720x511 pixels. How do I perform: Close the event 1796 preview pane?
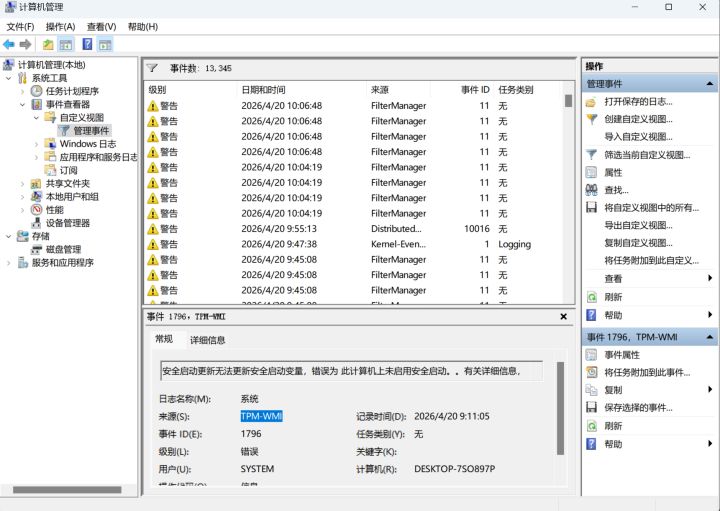point(563,317)
